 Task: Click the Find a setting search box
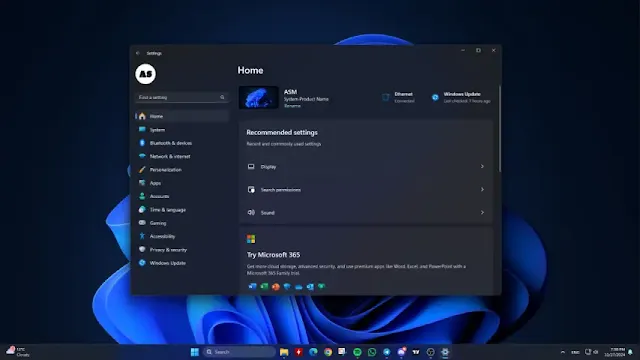pos(182,97)
